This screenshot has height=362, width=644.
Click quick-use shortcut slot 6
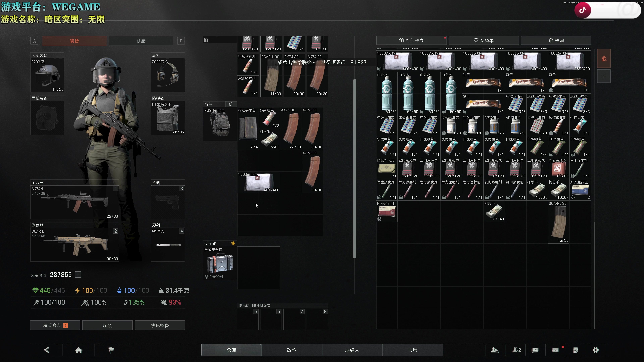271,319
